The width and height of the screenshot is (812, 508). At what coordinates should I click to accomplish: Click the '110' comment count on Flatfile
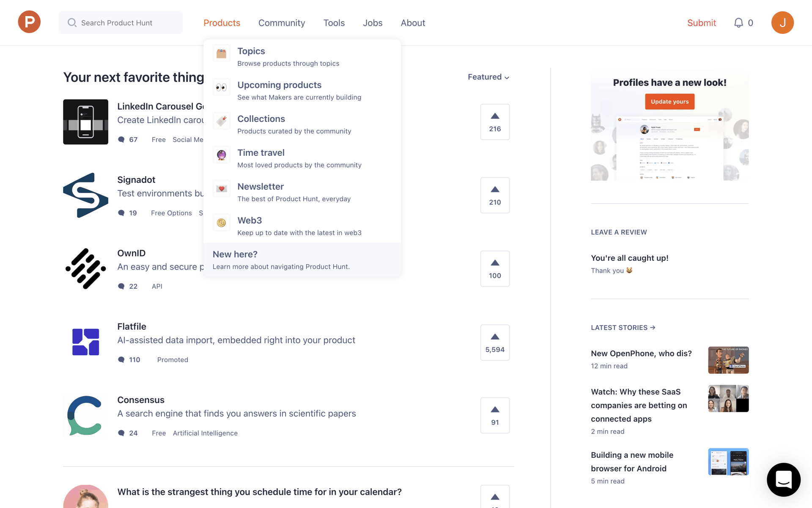click(x=134, y=360)
